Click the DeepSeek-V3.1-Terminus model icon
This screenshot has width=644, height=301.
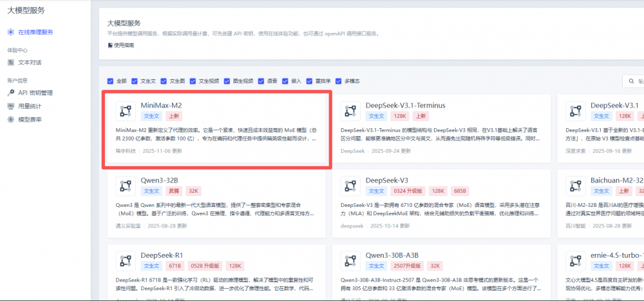coord(351,111)
